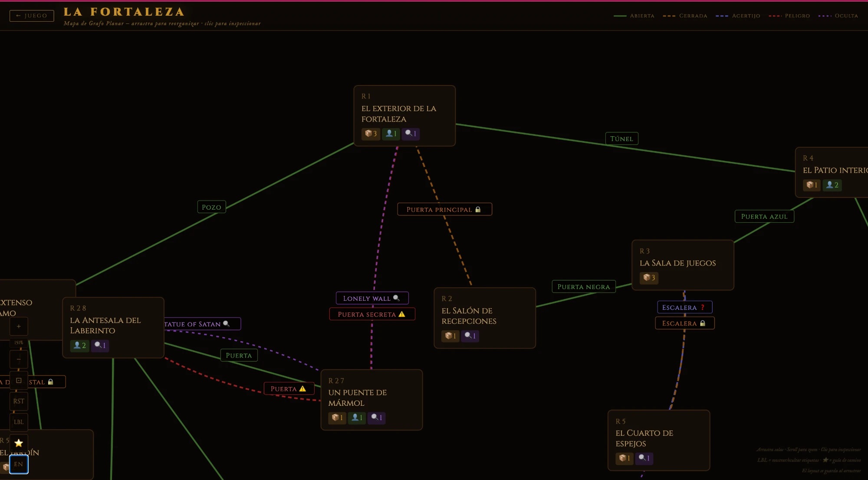Click the people badge in El Patio Interior

pos(832,185)
